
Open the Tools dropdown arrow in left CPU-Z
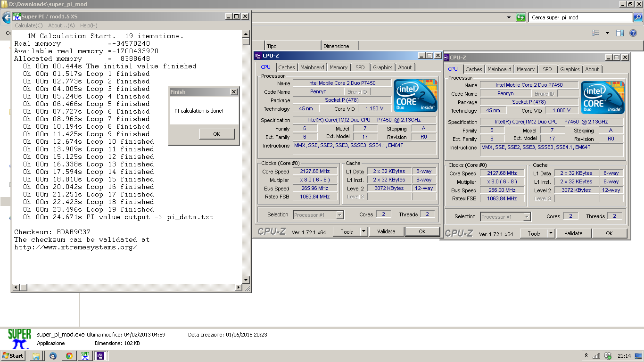pos(363,231)
